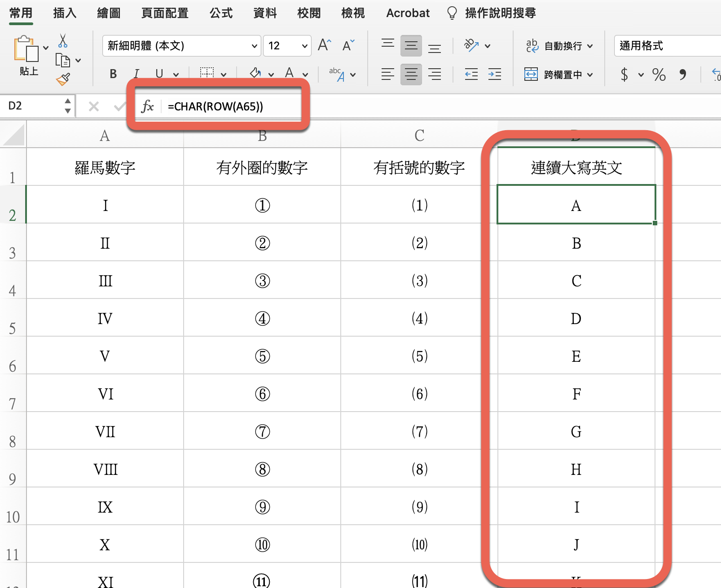Click the fill color bucket icon
The image size is (721, 588).
tap(256, 73)
